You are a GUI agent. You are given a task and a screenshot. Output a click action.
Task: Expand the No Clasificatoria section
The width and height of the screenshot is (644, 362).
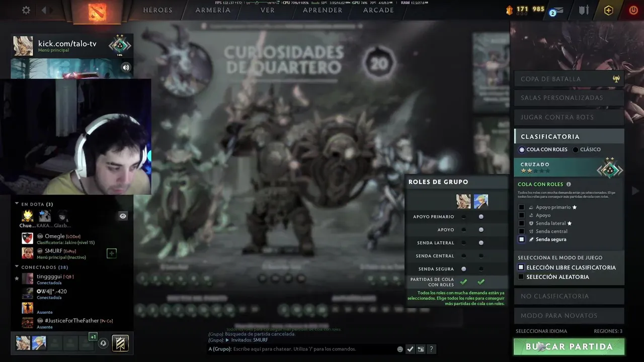pyautogui.click(x=569, y=296)
